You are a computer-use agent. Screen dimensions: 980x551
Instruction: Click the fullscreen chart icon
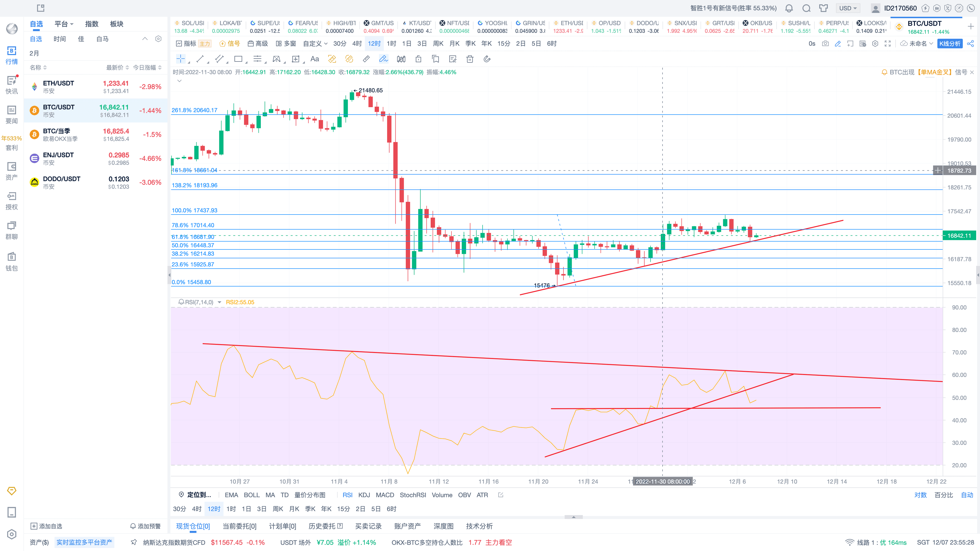tap(888, 44)
